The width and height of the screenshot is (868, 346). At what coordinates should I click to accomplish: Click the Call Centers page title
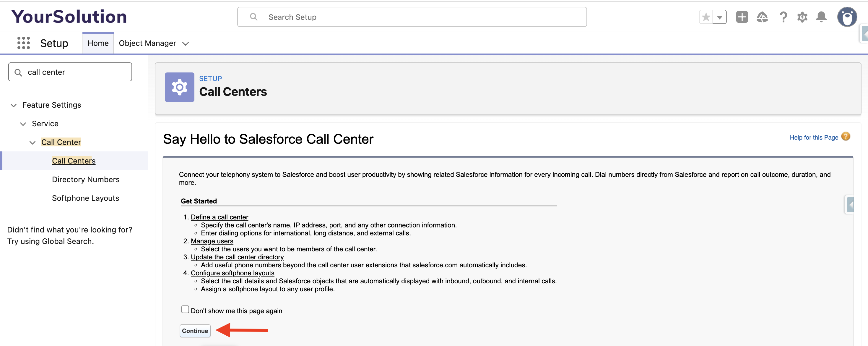click(x=233, y=91)
